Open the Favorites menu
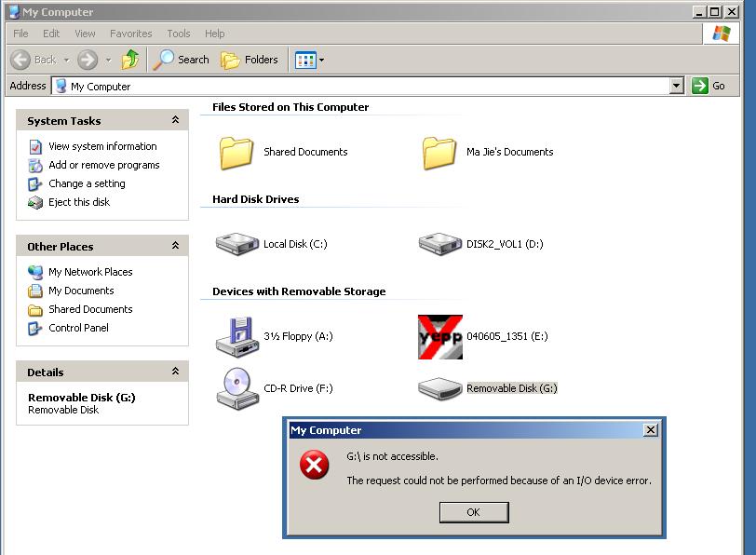This screenshot has height=555, width=756. pos(130,34)
